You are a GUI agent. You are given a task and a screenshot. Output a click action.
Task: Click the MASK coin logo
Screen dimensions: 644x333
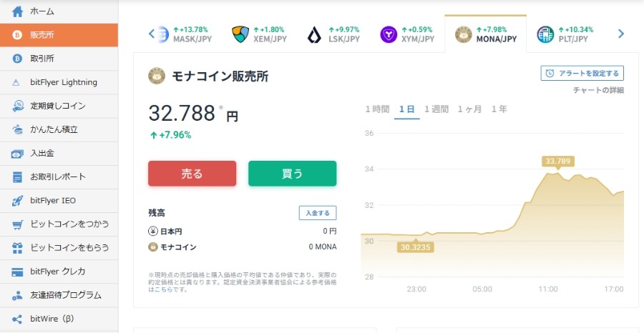(163, 34)
